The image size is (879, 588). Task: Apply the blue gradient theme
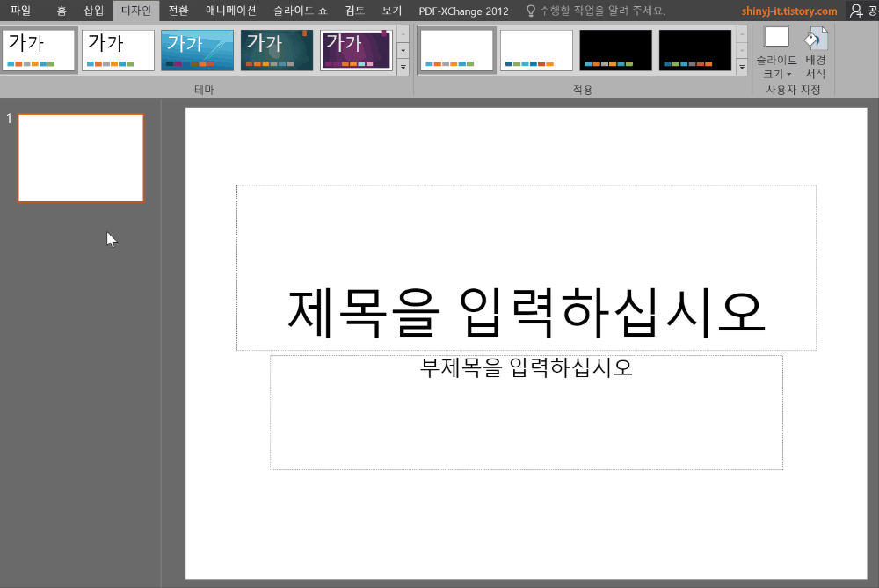[197, 50]
